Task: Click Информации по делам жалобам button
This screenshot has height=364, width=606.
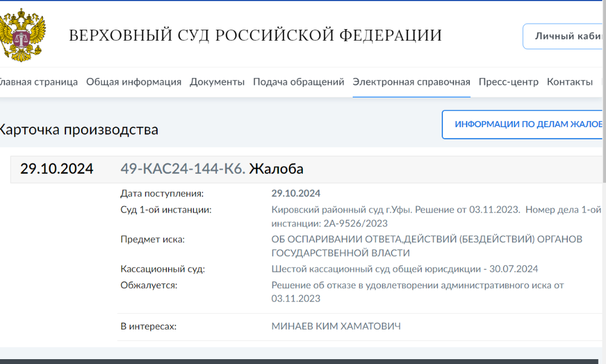Action: (524, 124)
